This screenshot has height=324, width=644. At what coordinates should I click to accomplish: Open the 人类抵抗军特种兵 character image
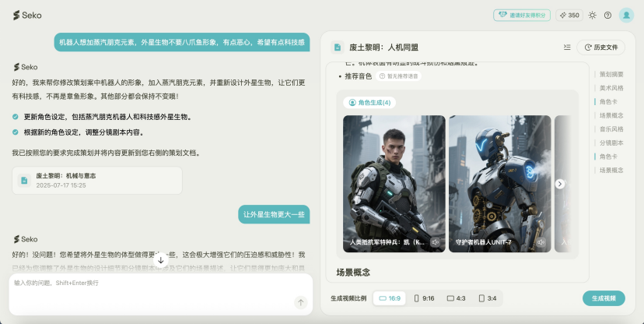tap(394, 183)
